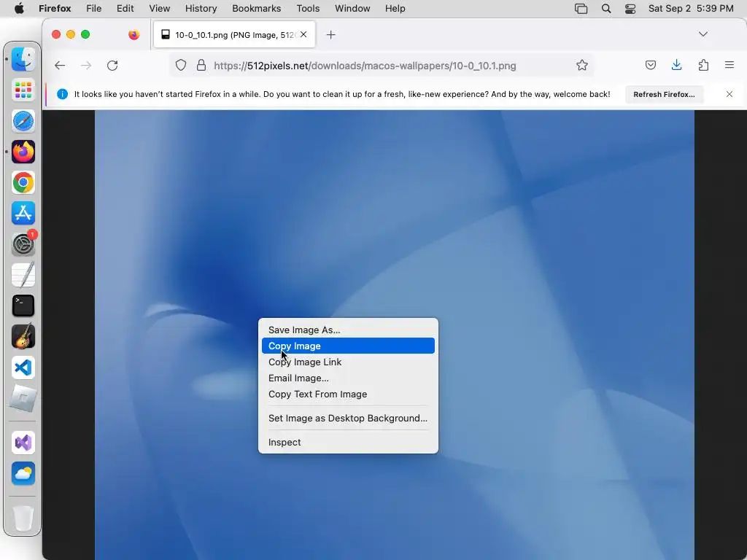
Task: Open the Window menu
Action: tap(352, 9)
